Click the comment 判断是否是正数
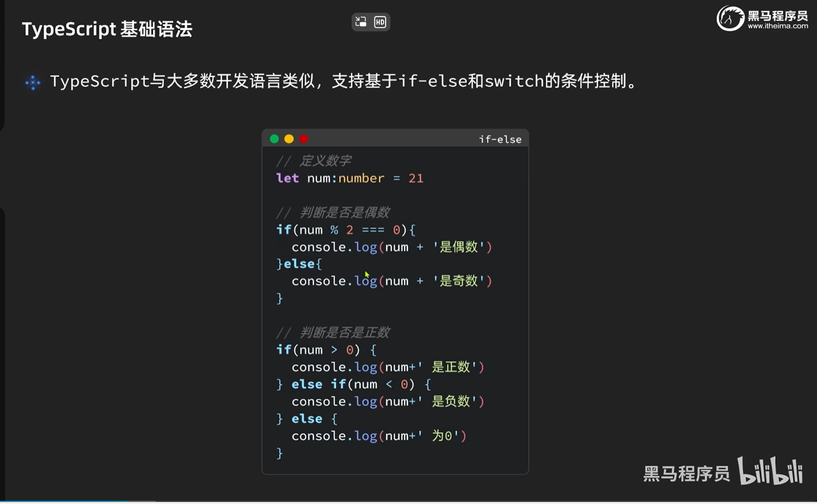The image size is (817, 504). (x=345, y=333)
